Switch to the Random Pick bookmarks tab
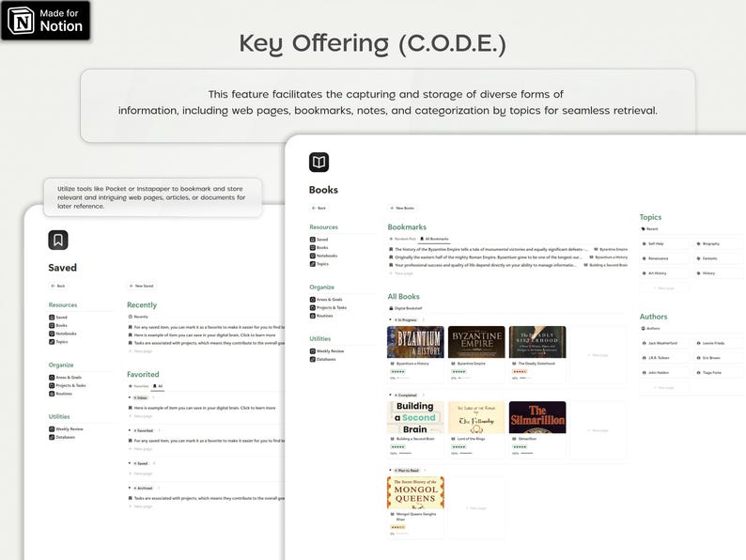The width and height of the screenshot is (746, 560). tap(402, 239)
